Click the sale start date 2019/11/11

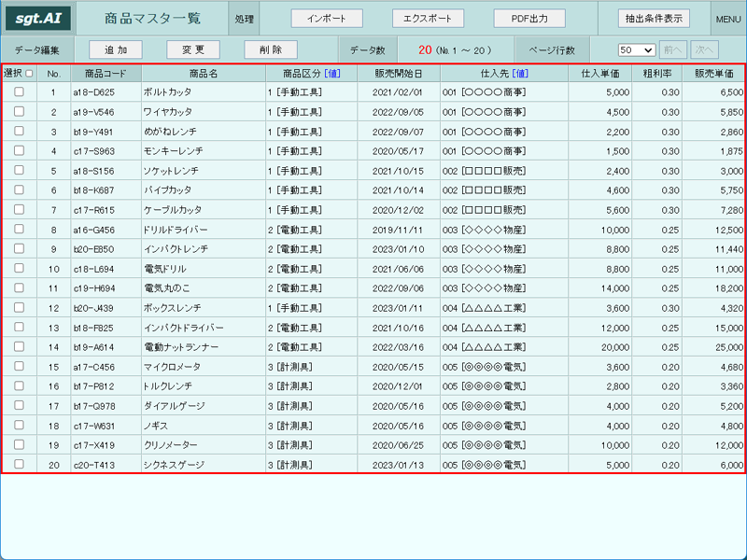tap(398, 230)
